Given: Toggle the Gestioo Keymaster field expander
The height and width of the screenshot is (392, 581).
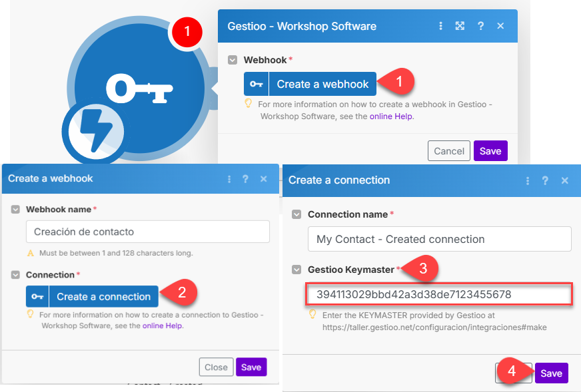Looking at the screenshot, I should click(x=297, y=270).
